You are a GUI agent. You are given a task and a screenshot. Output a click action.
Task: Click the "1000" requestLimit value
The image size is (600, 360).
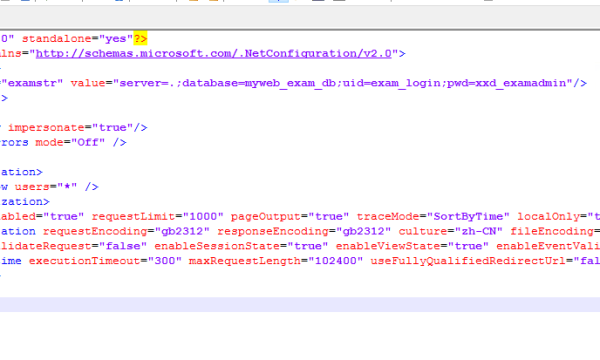[x=203, y=217]
